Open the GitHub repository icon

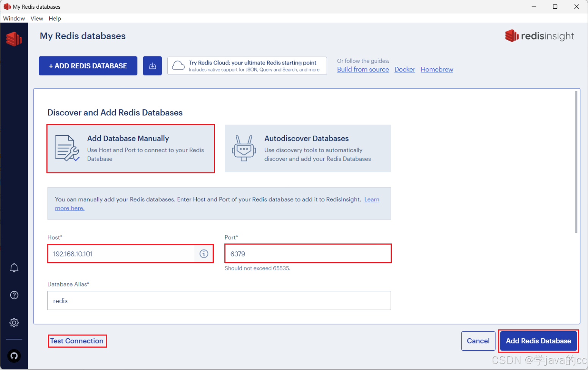pos(14,356)
